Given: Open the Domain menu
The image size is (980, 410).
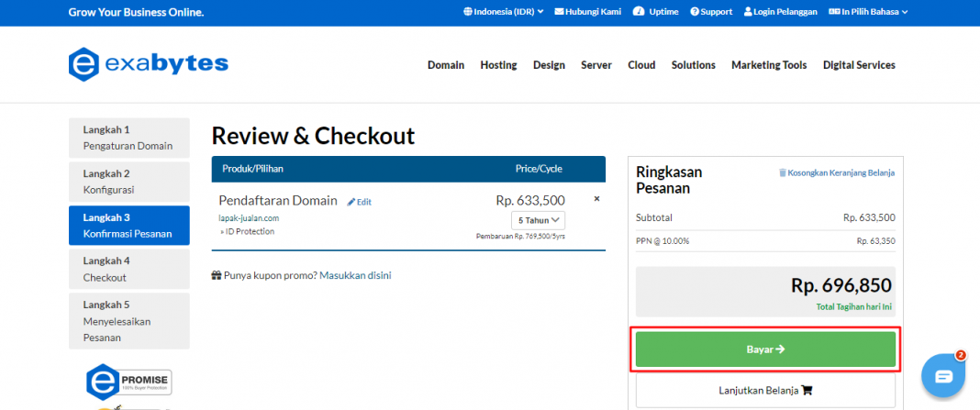Looking at the screenshot, I should (446, 65).
